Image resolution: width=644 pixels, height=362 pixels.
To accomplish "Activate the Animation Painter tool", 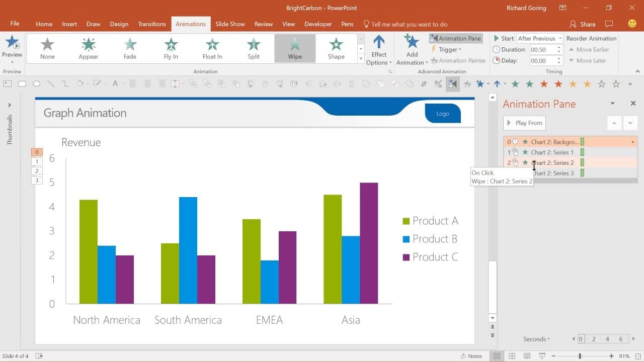I will pyautogui.click(x=458, y=60).
